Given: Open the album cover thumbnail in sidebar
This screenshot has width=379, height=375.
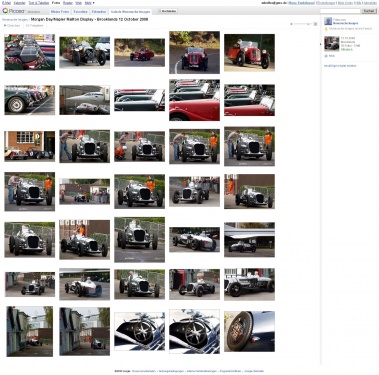Looking at the screenshot, I should [332, 44].
